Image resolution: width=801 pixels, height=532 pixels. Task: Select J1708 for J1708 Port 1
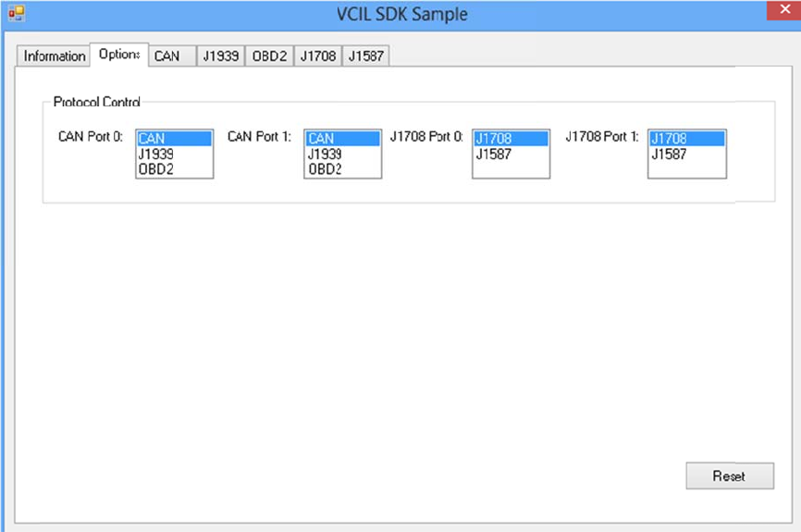click(x=687, y=139)
